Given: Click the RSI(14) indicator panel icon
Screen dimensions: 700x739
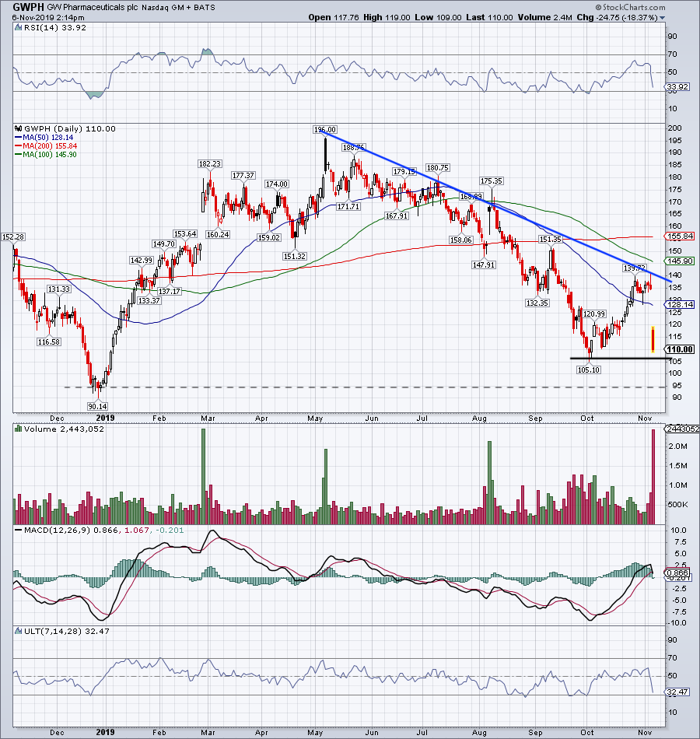Looking at the screenshot, I should pos(19,28).
